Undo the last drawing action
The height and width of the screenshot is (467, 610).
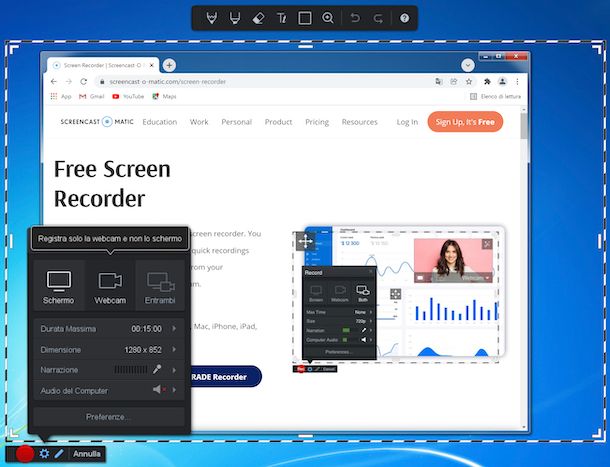coord(355,18)
